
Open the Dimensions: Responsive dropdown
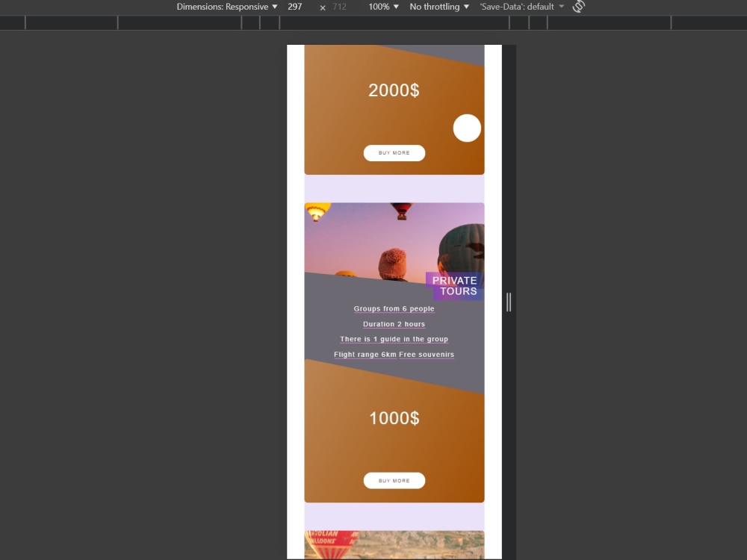(227, 7)
